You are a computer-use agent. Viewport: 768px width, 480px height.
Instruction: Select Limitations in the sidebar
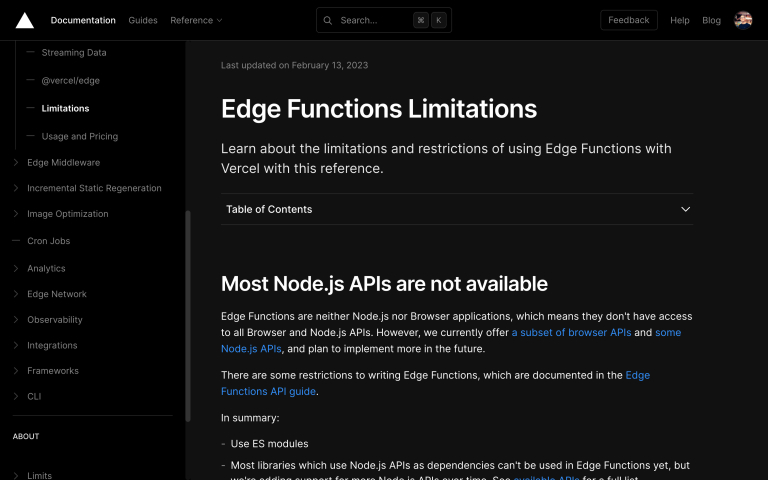tap(65, 108)
